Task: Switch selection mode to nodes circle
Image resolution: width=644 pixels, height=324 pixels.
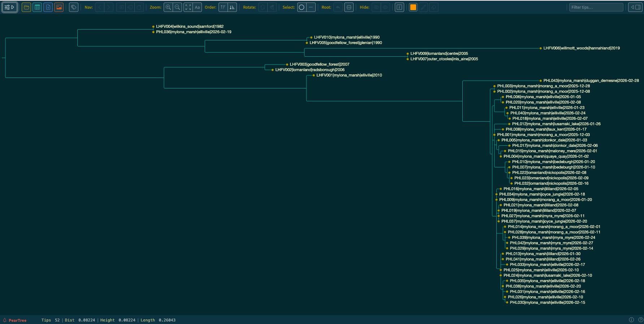Action: point(302,7)
